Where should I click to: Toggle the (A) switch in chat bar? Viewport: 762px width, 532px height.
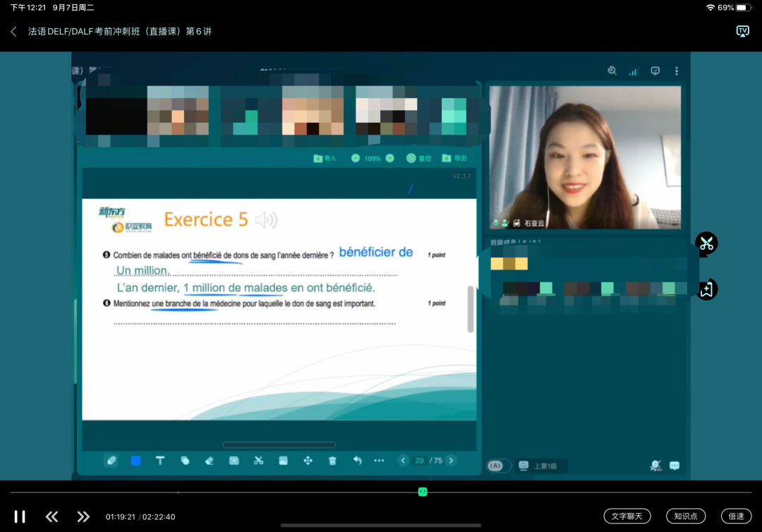click(x=498, y=466)
